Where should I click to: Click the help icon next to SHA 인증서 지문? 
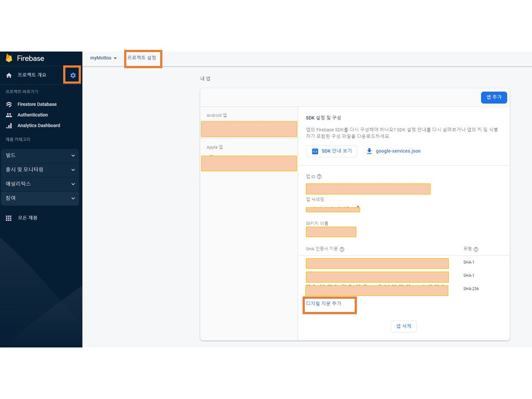[x=342, y=249]
